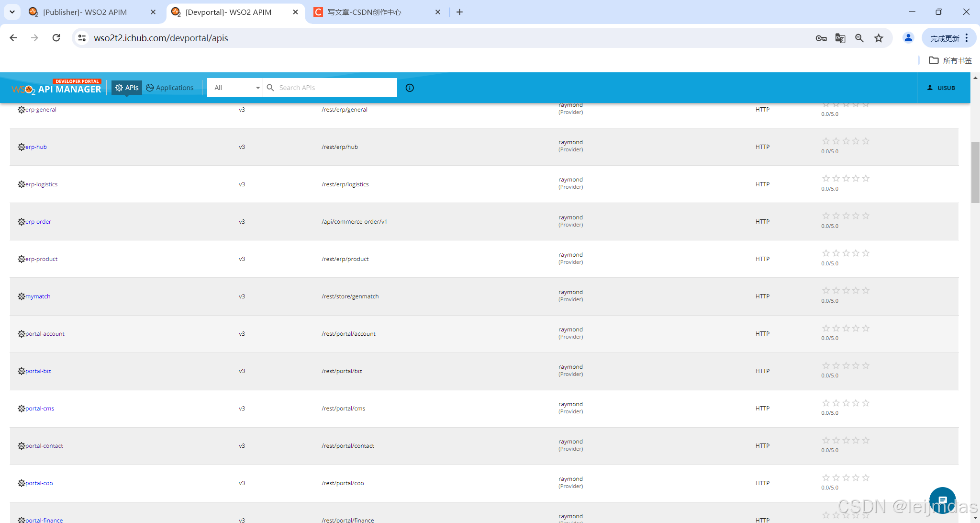Click the password key icon in address bar
This screenshot has width=980, height=523.
pos(821,38)
